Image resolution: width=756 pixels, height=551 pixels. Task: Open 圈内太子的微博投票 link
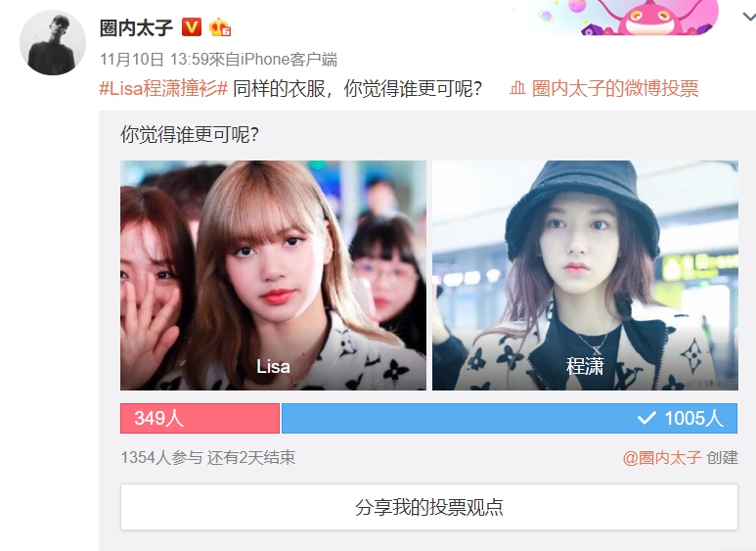pos(615,89)
